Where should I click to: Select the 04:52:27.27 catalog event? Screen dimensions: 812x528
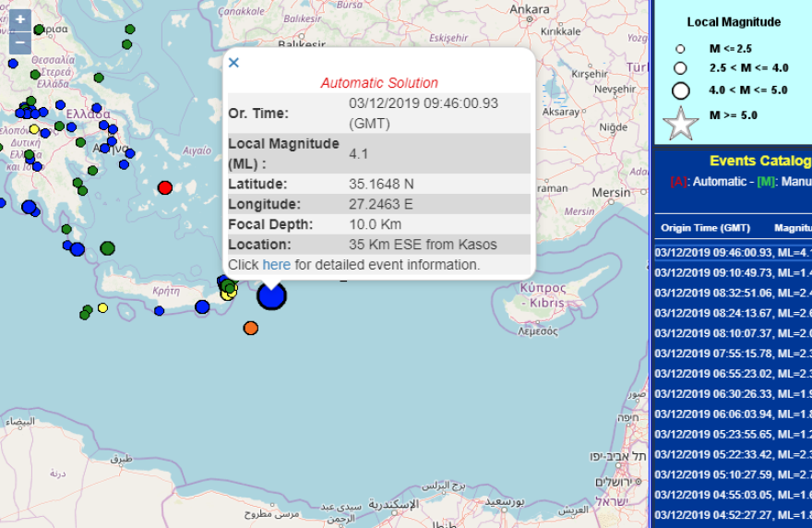(733, 516)
